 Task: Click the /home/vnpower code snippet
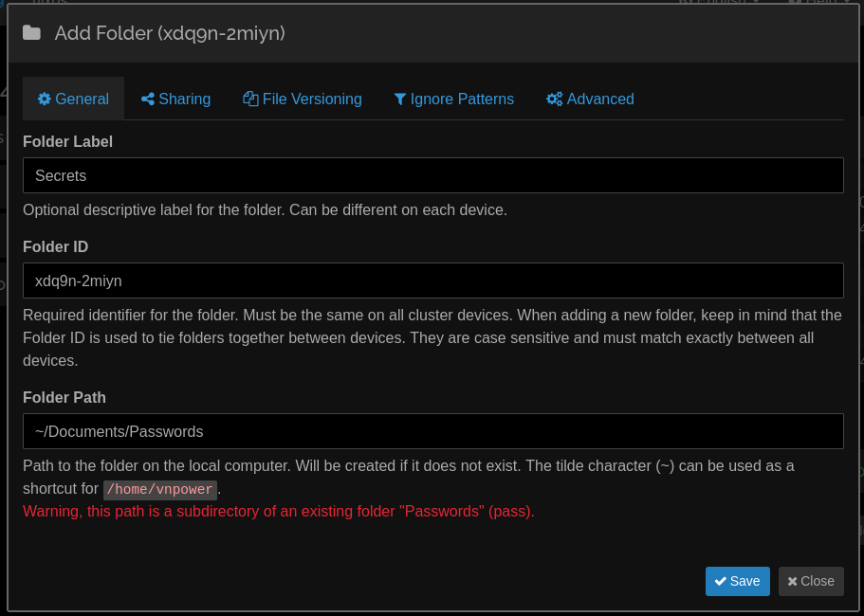[160, 489]
